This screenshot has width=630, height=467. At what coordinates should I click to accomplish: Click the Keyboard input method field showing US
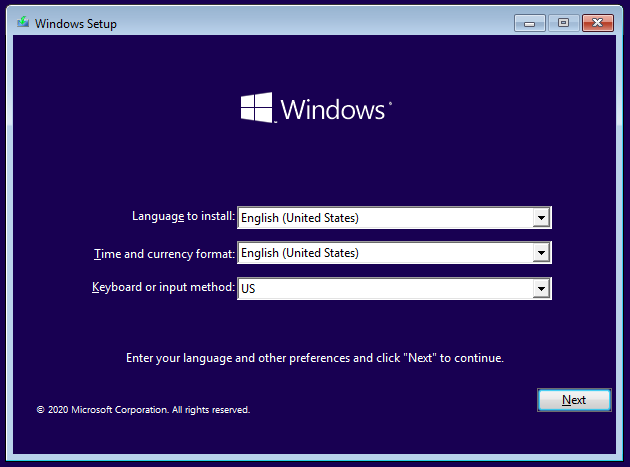pyautogui.click(x=394, y=289)
